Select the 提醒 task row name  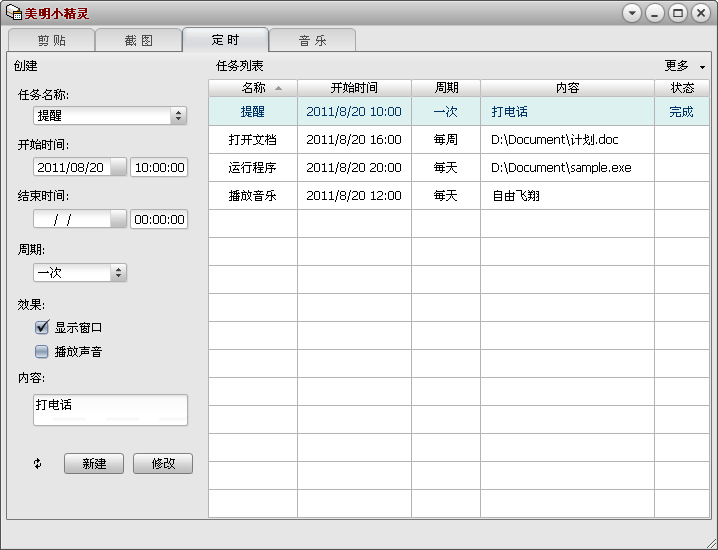point(253,111)
